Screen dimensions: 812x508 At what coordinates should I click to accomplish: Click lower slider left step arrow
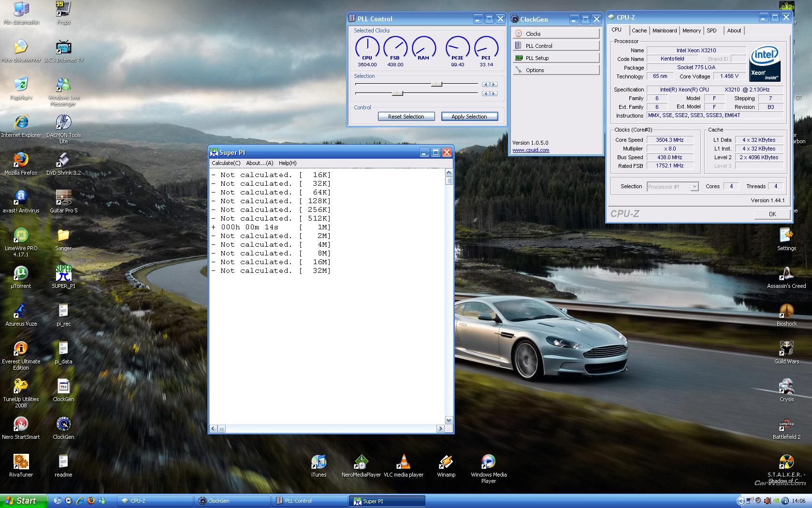point(486,94)
